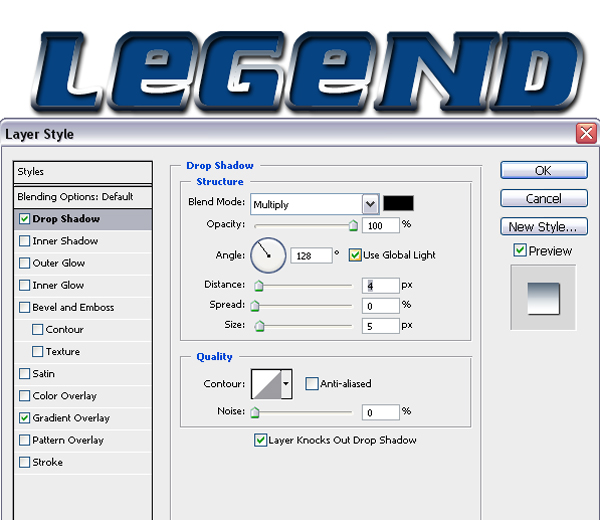This screenshot has height=520, width=600.
Task: Enable the Satin checkbox
Action: (24, 373)
